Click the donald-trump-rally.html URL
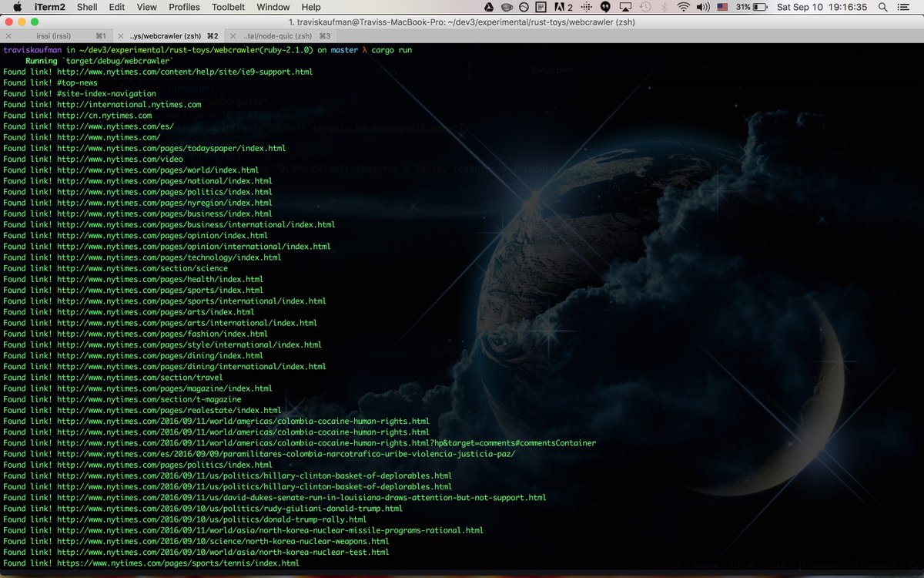Image resolution: width=924 pixels, height=578 pixels. [212, 519]
